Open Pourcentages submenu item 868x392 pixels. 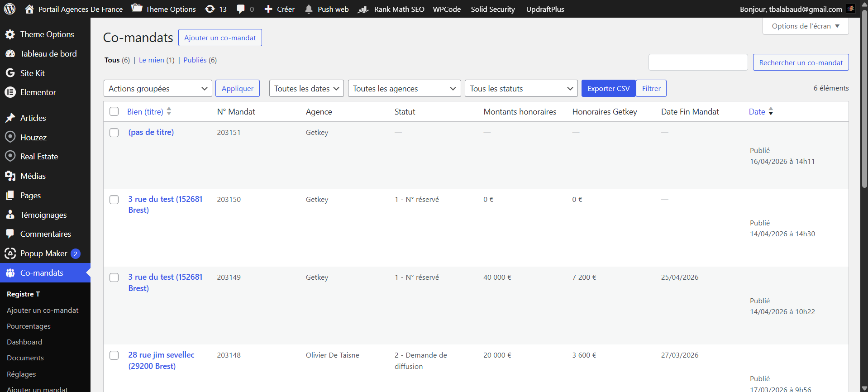29,326
